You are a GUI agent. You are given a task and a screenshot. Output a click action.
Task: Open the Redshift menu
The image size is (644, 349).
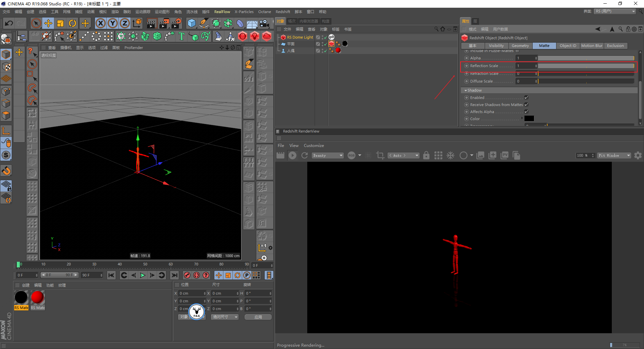[x=282, y=12]
